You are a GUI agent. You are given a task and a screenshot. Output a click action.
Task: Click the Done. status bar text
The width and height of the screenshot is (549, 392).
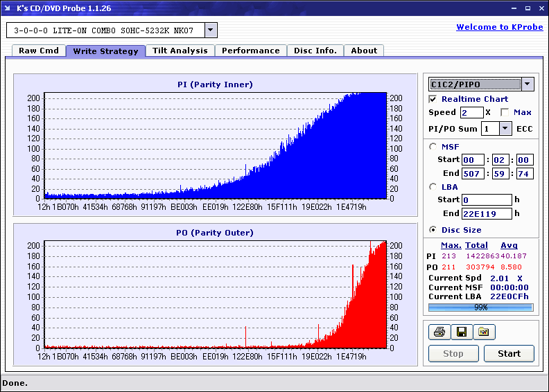click(x=15, y=383)
